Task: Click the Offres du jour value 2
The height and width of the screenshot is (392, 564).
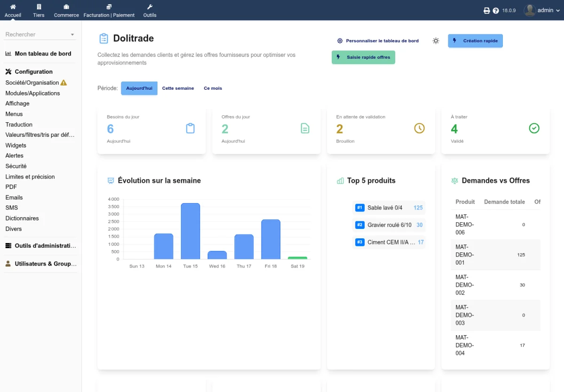Action: [x=225, y=129]
